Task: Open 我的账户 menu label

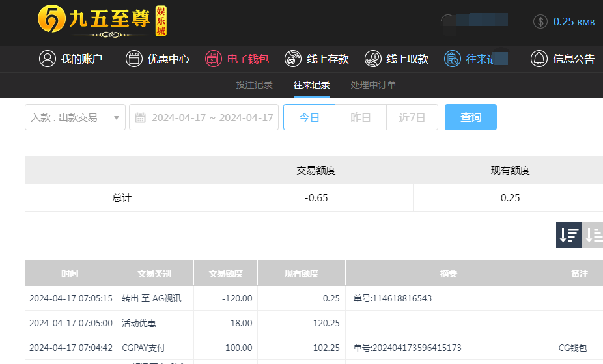Action: pos(81,59)
